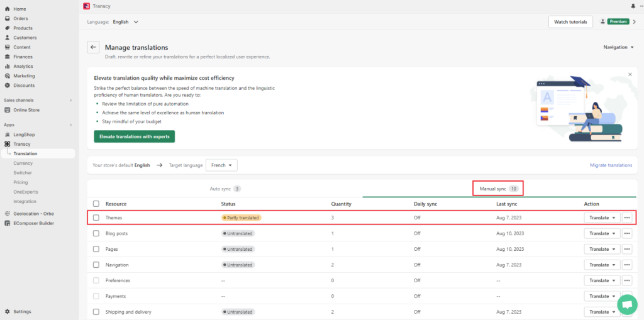Open more actions for Pages row
Viewport: 644px width, 320px height.
coord(627,249)
